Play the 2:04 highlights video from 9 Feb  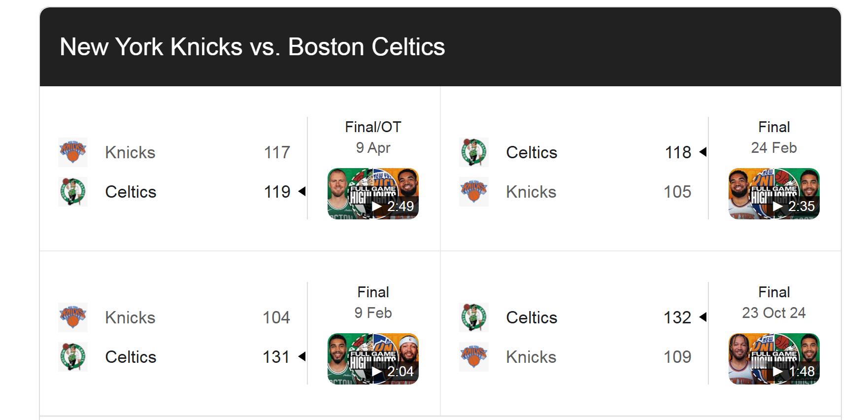tap(373, 359)
